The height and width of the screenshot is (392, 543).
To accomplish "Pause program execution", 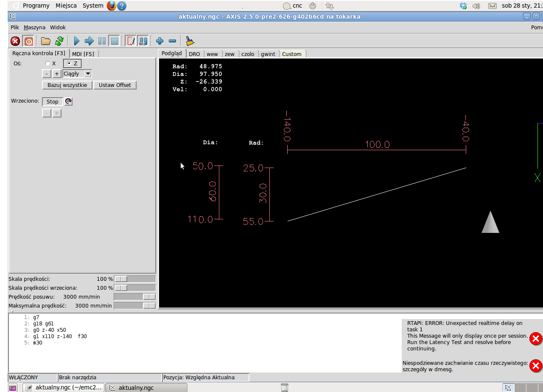I will point(102,41).
